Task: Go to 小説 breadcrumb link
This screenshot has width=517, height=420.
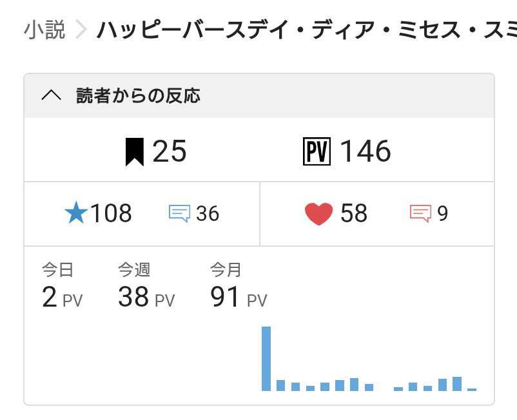Action: (x=45, y=30)
